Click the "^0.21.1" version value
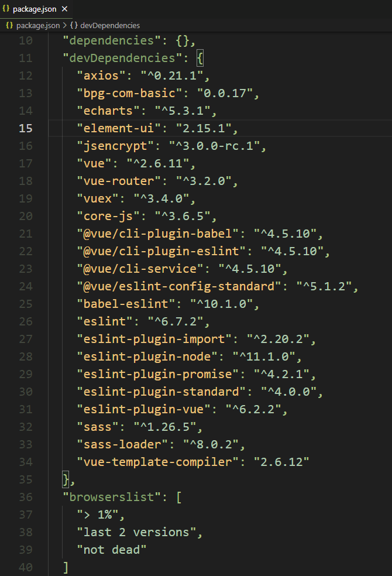This screenshot has height=576, width=392. coord(172,76)
